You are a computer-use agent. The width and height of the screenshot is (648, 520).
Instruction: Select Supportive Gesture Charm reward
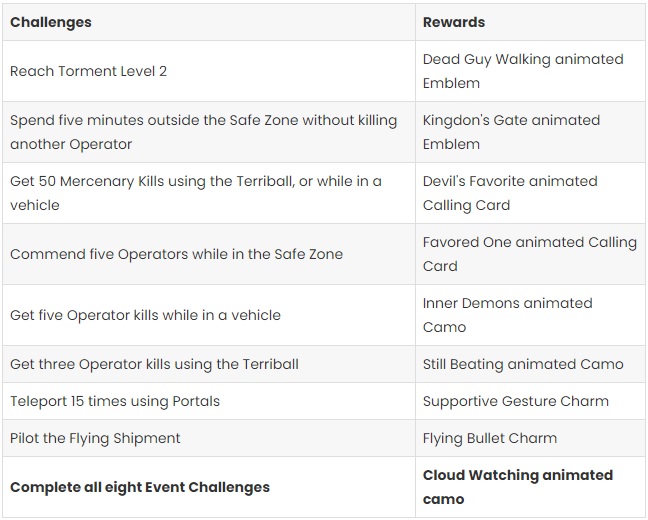pos(515,401)
